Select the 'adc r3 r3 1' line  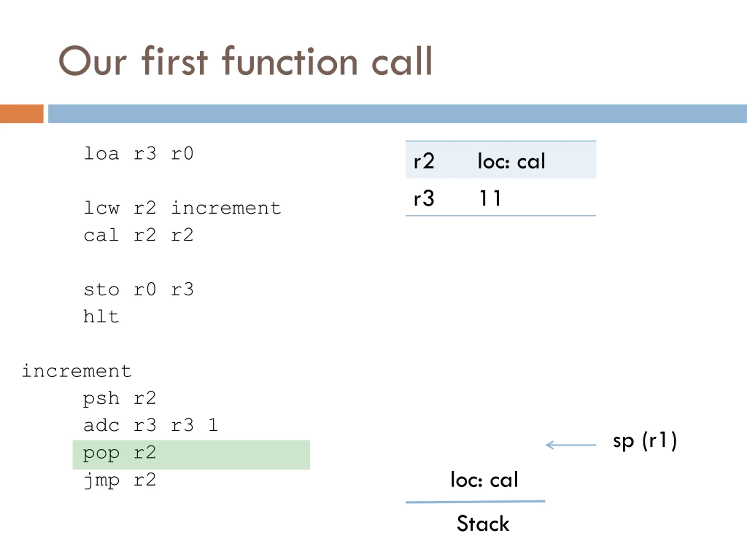[151, 425]
